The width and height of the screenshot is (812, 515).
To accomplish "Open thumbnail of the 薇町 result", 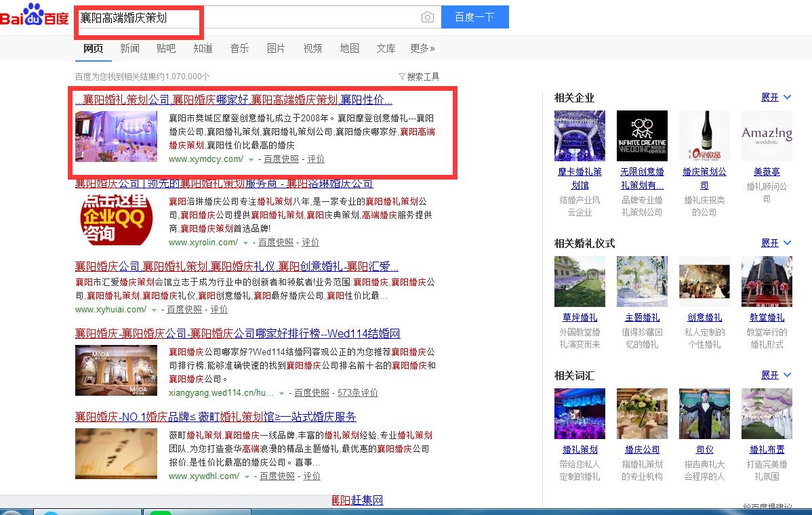I will point(116,453).
